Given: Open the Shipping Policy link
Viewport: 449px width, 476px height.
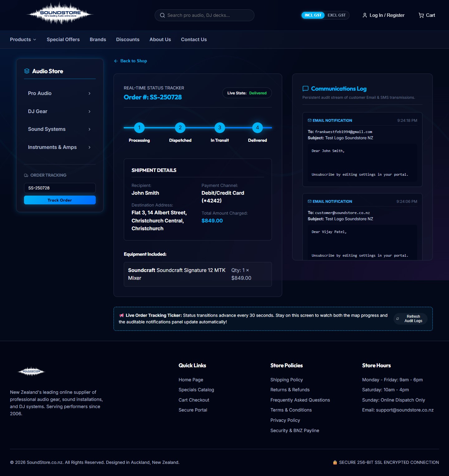Looking at the screenshot, I should pyautogui.click(x=287, y=380).
